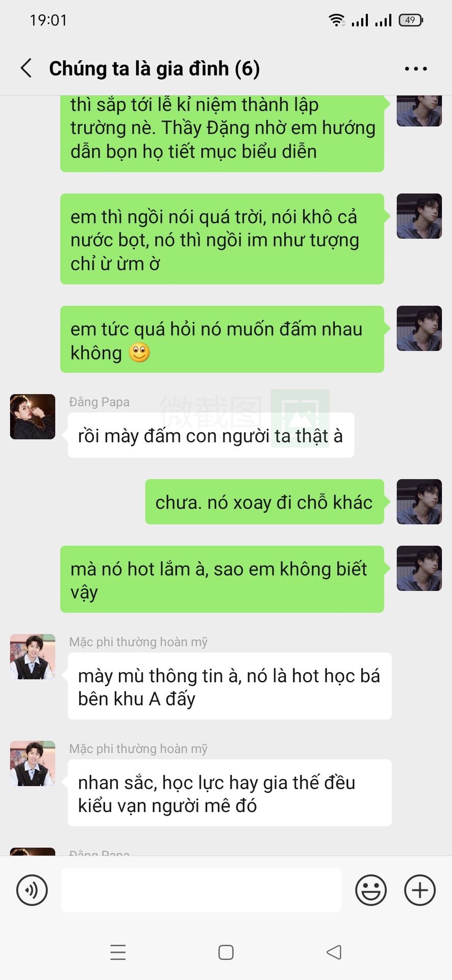Image resolution: width=452 pixels, height=980 pixels.
Task: Tap own avatar beside 'em tức quá' message
Action: click(x=419, y=328)
